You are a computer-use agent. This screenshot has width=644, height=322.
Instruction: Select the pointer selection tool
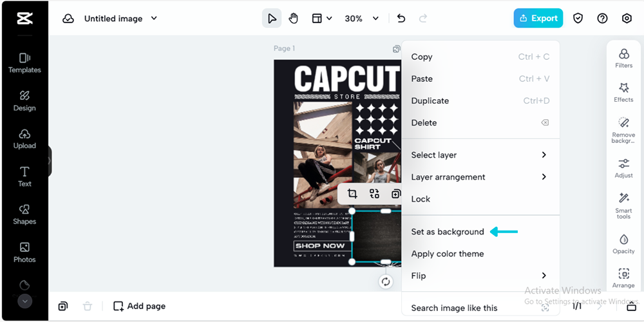(x=272, y=19)
